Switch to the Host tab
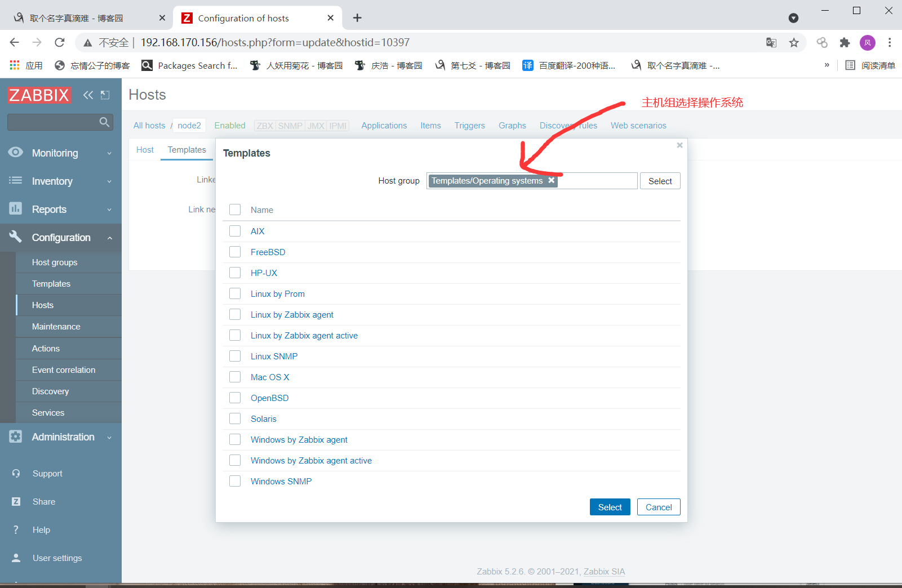The width and height of the screenshot is (902, 588). (x=145, y=150)
